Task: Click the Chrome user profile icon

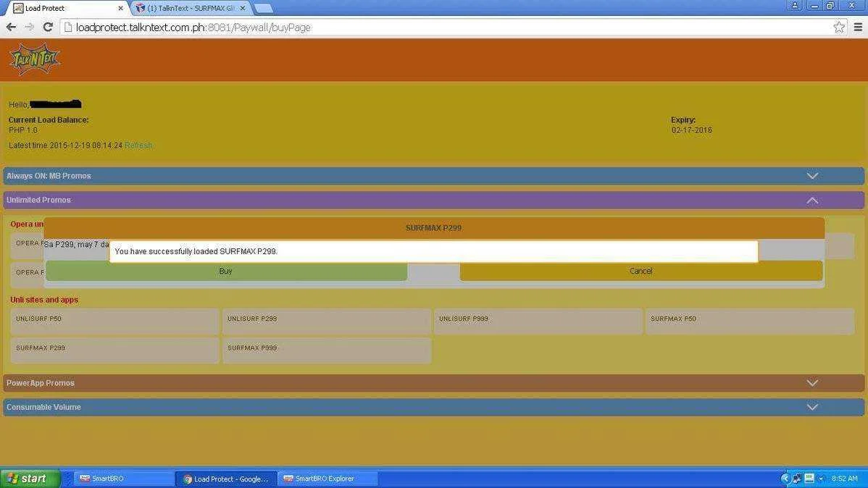Action: point(795,6)
